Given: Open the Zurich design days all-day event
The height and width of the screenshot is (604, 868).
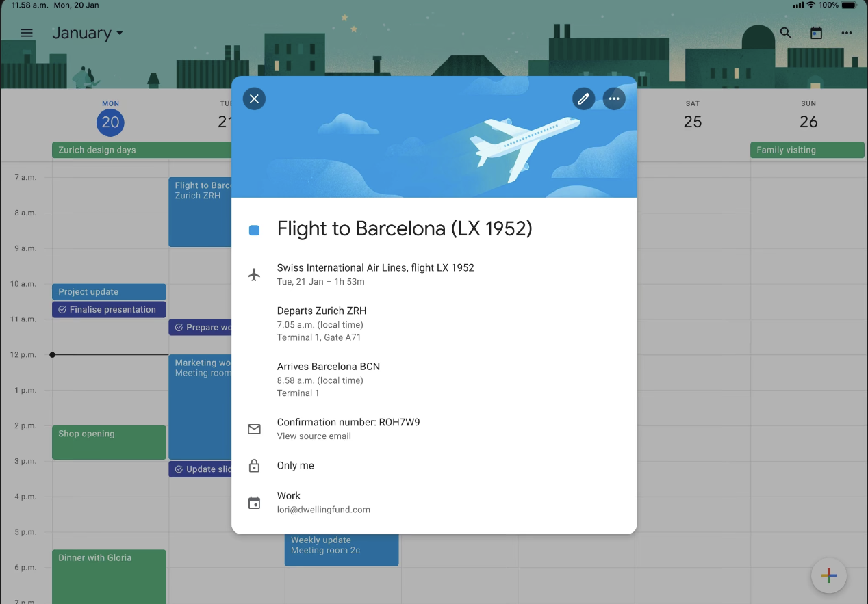Looking at the screenshot, I should coord(142,150).
